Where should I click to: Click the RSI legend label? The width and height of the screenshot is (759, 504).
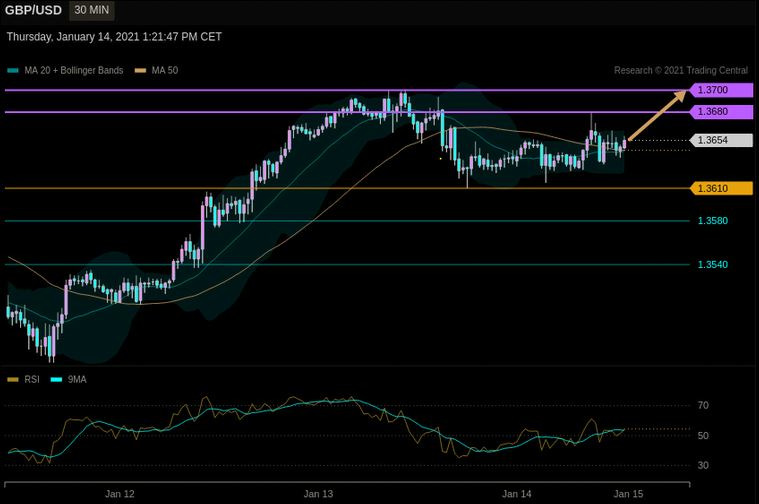[x=32, y=380]
